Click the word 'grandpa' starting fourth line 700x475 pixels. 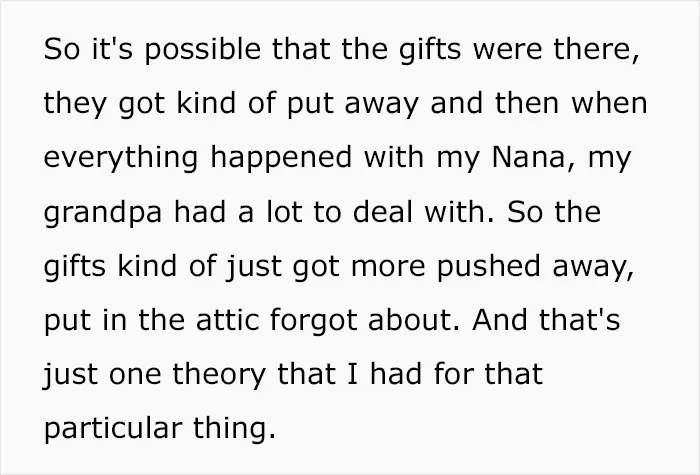tap(103, 212)
